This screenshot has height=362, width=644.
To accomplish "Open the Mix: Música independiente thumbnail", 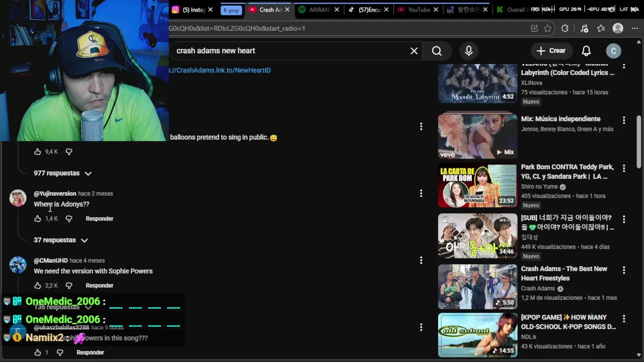I will click(477, 136).
